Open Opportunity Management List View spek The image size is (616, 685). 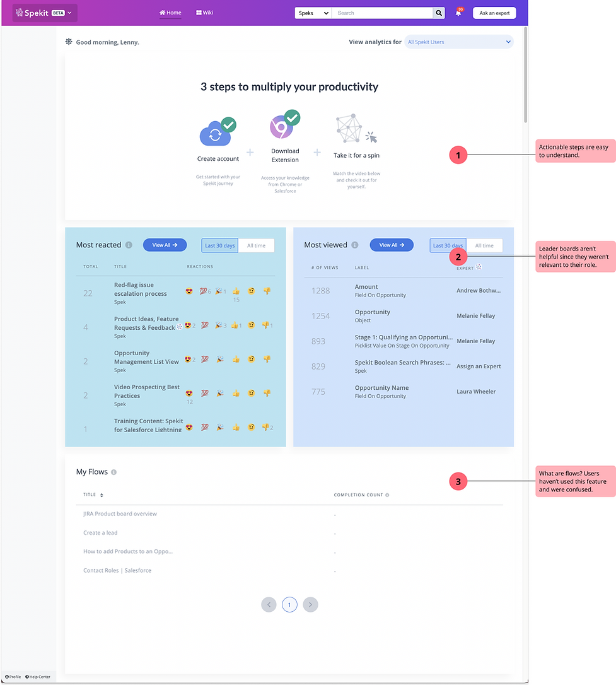point(146,358)
